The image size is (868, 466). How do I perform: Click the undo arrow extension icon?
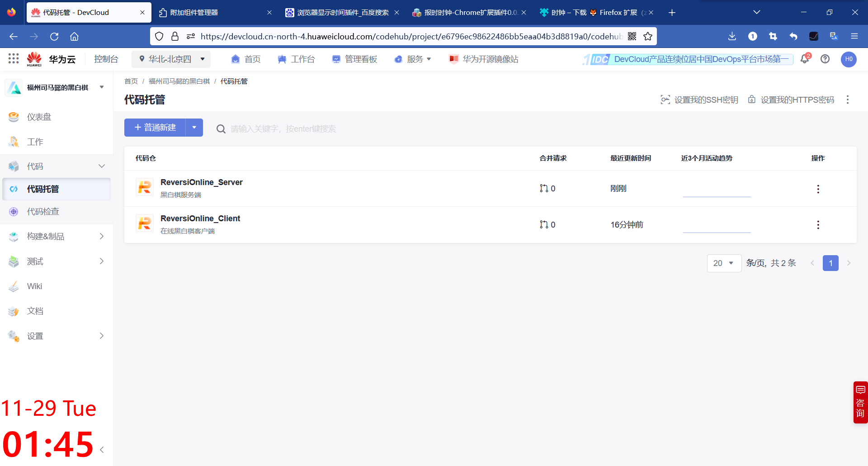point(793,36)
